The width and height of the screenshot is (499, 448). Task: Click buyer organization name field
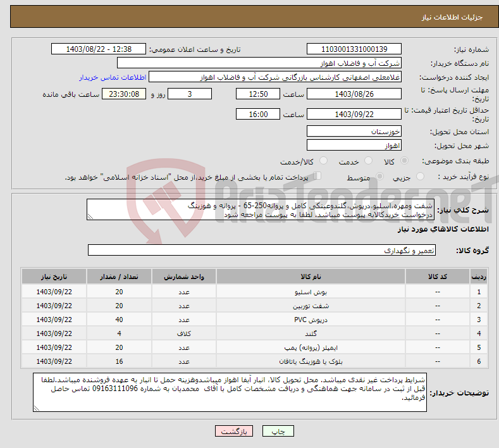tap(259, 63)
